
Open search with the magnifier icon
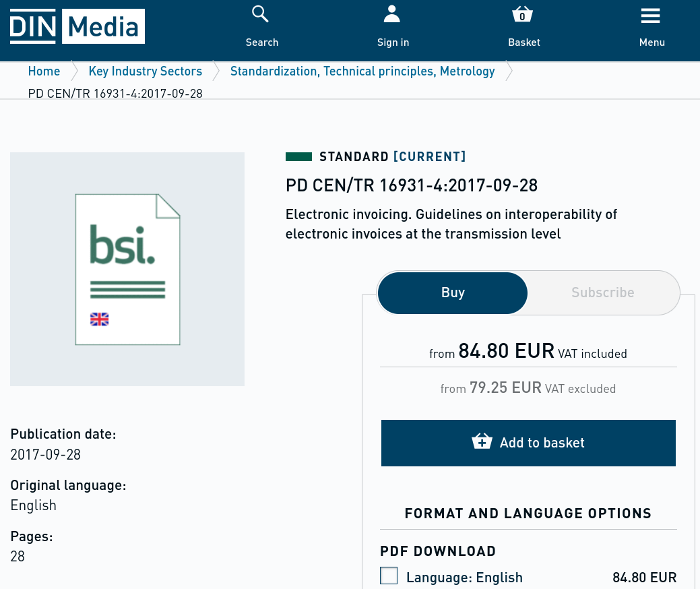pyautogui.click(x=260, y=13)
